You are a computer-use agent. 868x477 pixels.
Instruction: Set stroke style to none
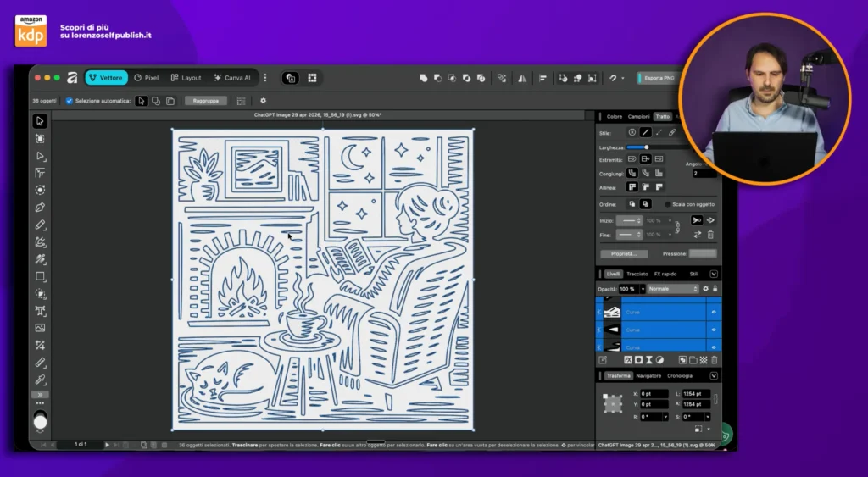click(632, 132)
